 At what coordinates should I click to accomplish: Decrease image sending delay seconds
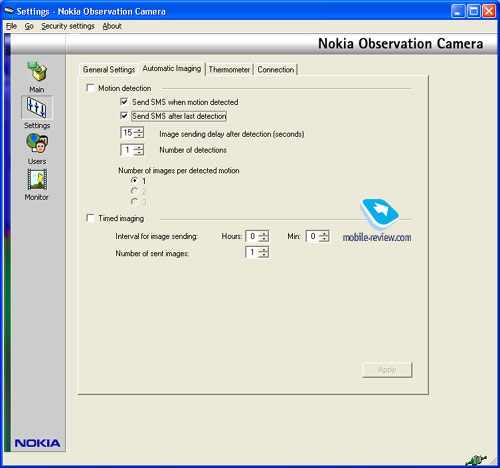(139, 135)
